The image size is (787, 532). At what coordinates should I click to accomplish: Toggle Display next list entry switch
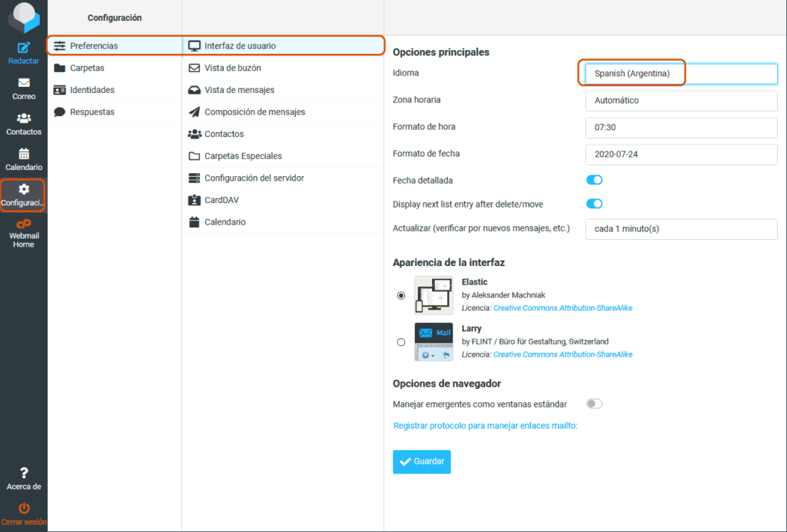click(x=594, y=204)
